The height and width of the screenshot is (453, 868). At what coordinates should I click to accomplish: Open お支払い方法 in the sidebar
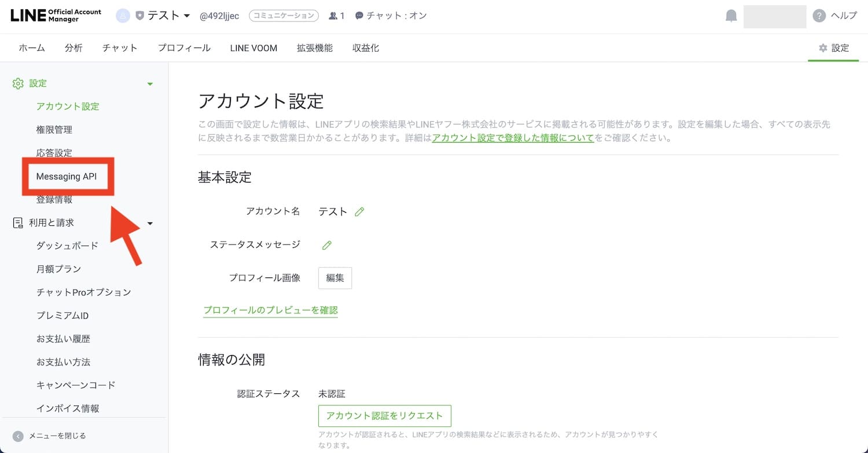pyautogui.click(x=64, y=362)
